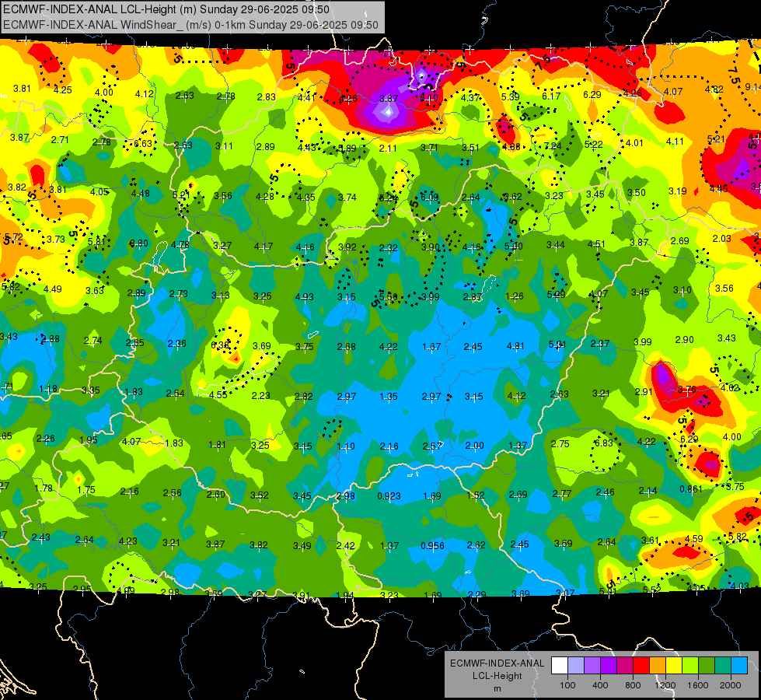Click the wind shear value 2.32

point(388,248)
